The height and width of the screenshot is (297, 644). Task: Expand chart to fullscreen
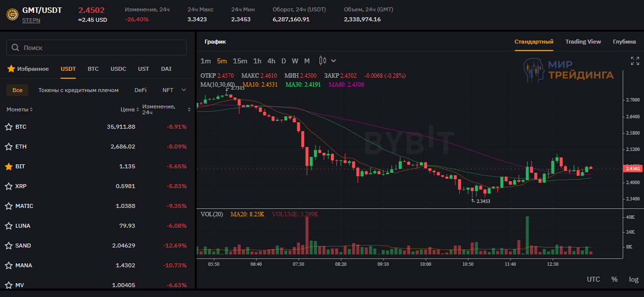tap(635, 61)
